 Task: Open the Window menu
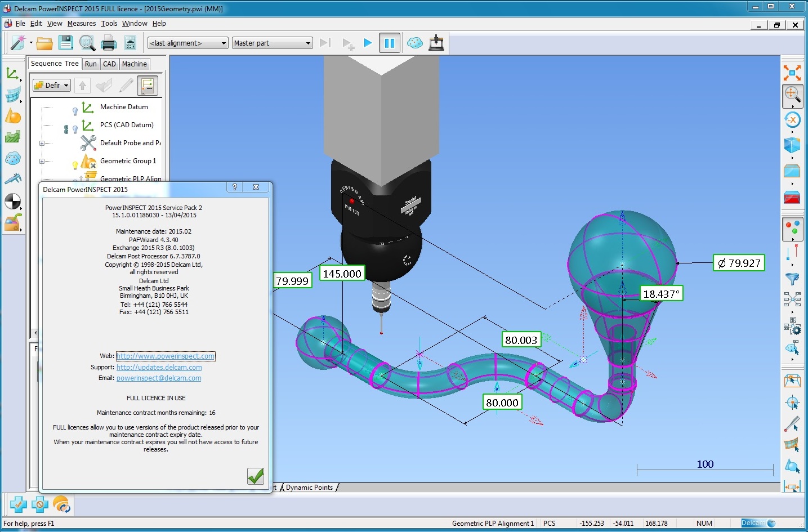135,24
